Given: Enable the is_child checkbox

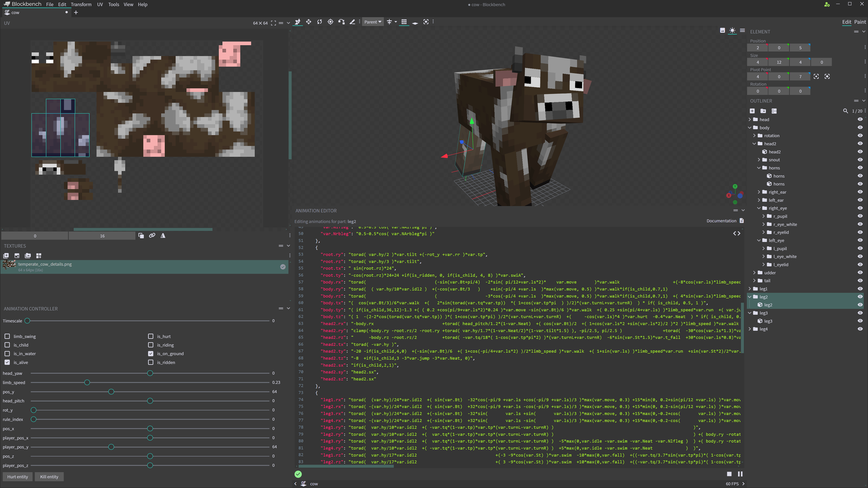Looking at the screenshot, I should tap(7, 345).
